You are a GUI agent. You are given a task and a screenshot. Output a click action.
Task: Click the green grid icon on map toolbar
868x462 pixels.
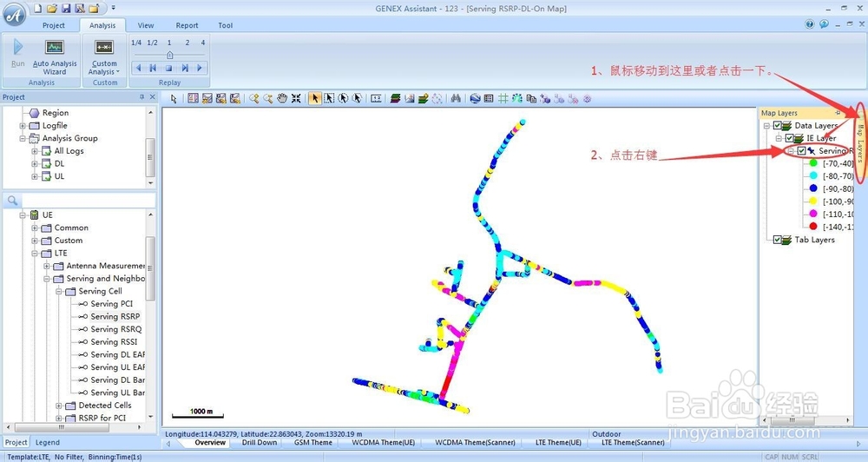pos(503,98)
